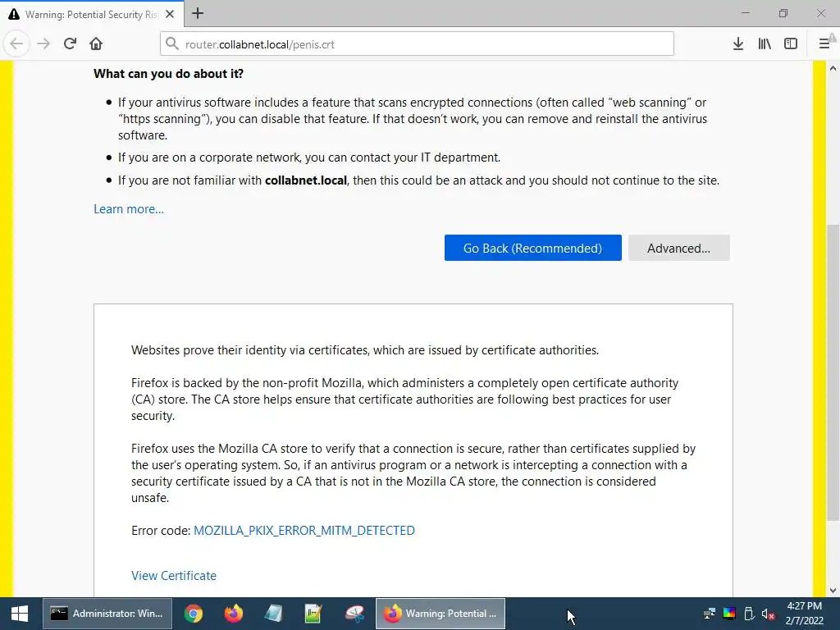Image resolution: width=840 pixels, height=630 pixels.
Task: Click the bold collabnet.local text
Action: pos(306,180)
